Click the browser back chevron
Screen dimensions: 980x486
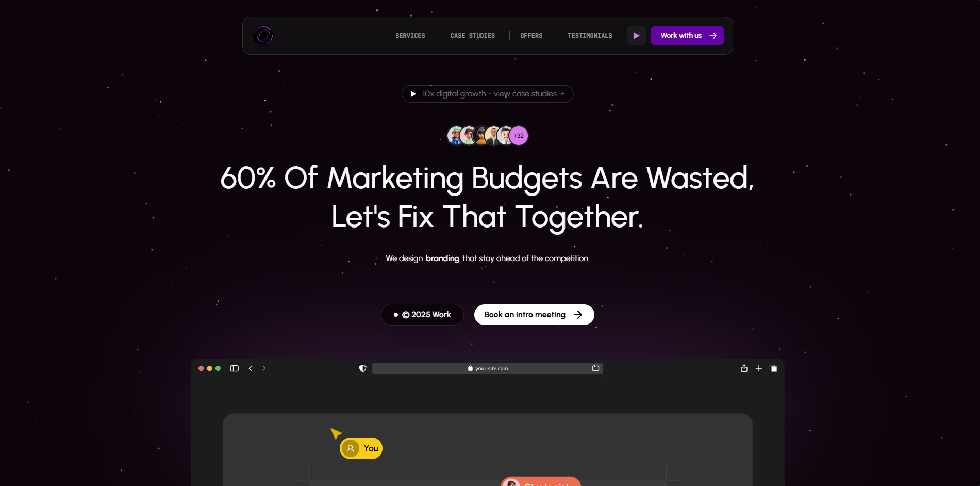[x=251, y=368]
